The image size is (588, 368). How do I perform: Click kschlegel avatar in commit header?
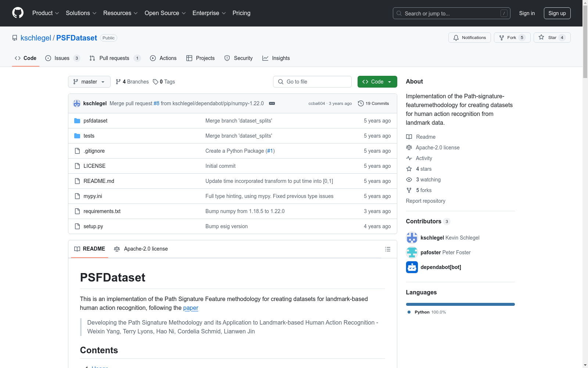[77, 103]
